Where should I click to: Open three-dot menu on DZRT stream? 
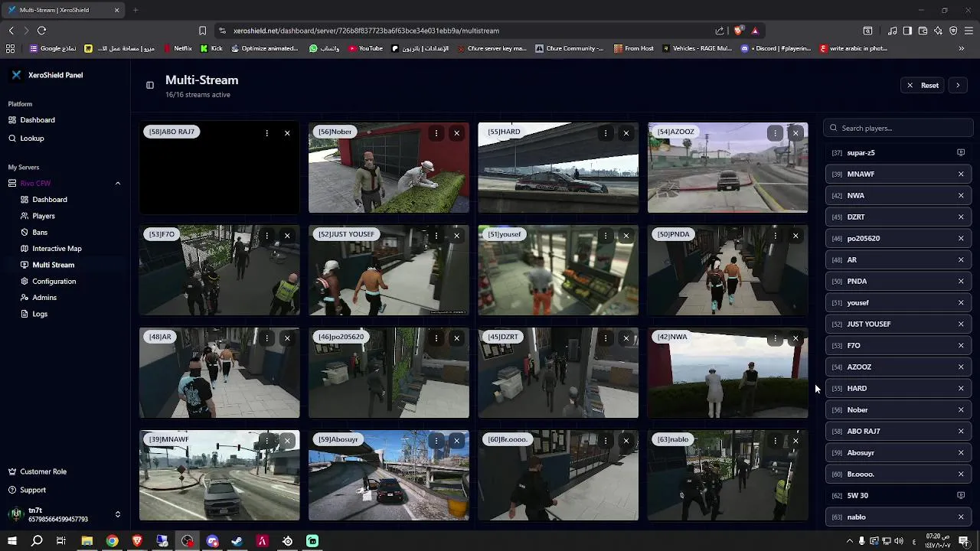tap(605, 338)
